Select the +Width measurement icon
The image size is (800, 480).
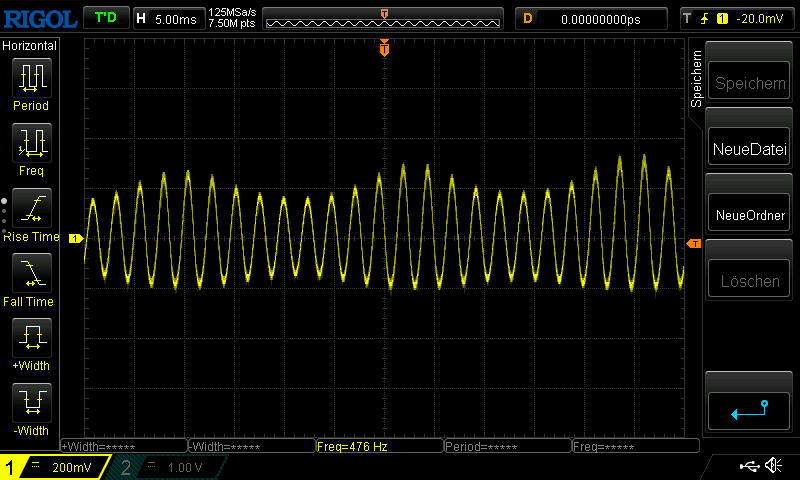coord(30,344)
